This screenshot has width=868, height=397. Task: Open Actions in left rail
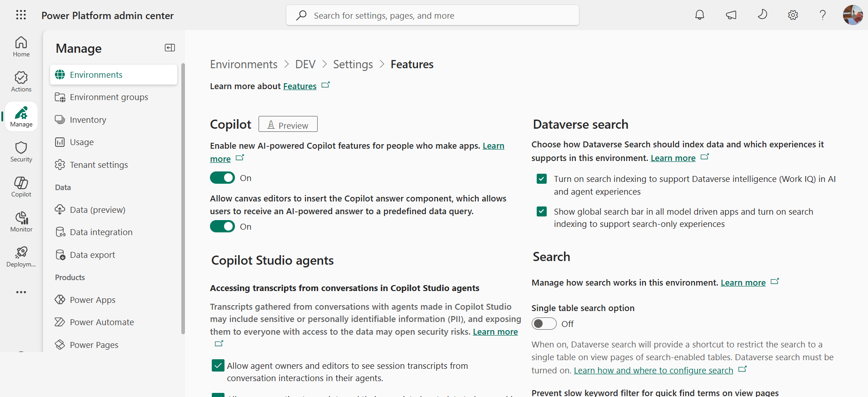click(21, 82)
